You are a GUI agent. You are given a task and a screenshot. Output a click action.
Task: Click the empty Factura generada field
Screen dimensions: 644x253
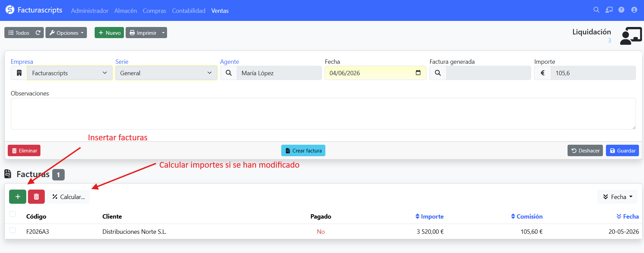[x=489, y=73]
